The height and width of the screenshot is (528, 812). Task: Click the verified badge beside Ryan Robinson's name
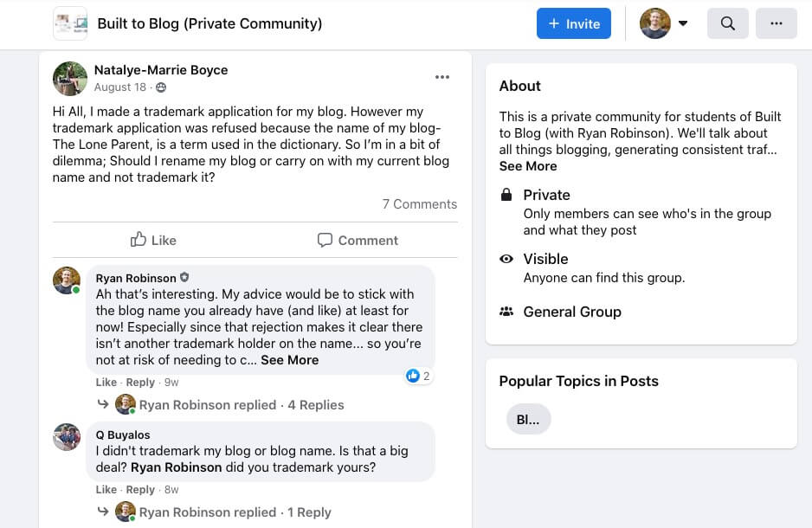tap(184, 277)
